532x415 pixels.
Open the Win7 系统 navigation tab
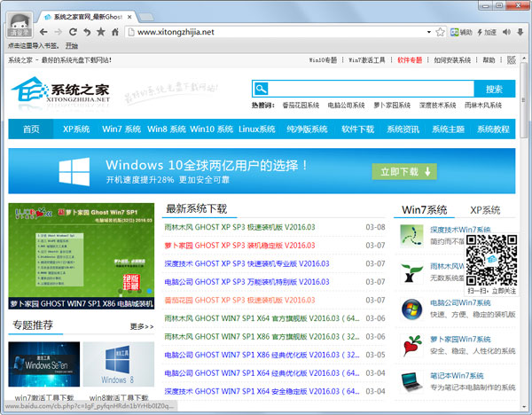point(121,129)
